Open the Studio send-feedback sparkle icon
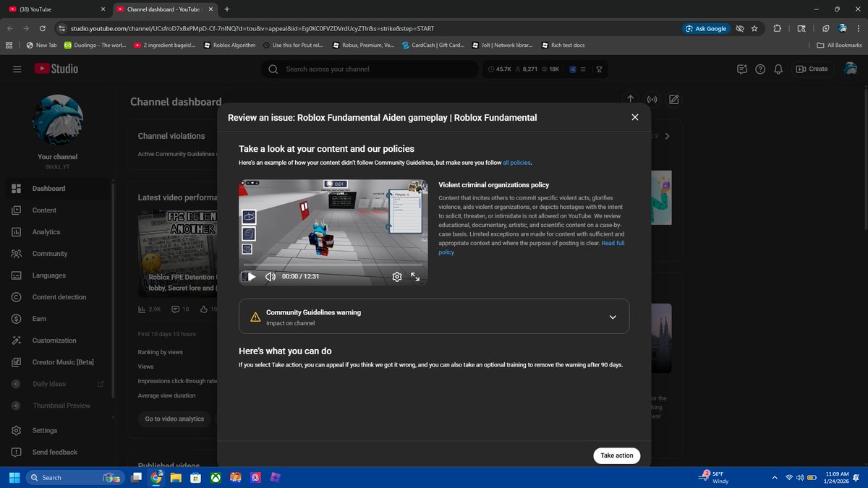This screenshot has width=868, height=488. 741,69
